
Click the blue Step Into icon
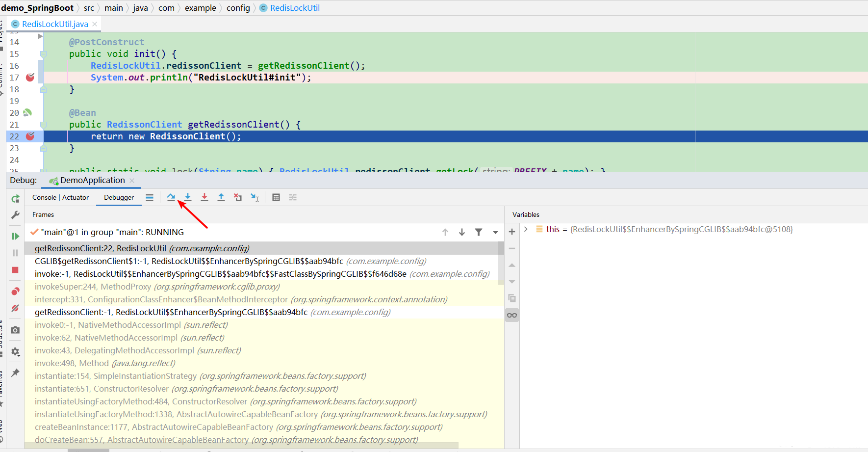188,197
